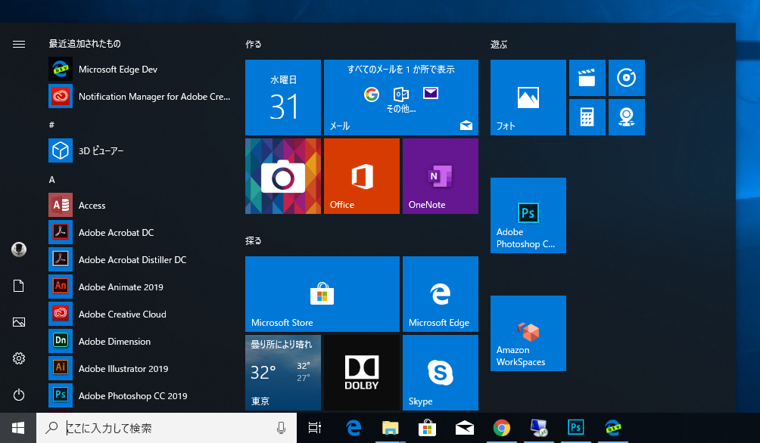
Task: Activate the microphone in the search box
Action: coord(281,428)
